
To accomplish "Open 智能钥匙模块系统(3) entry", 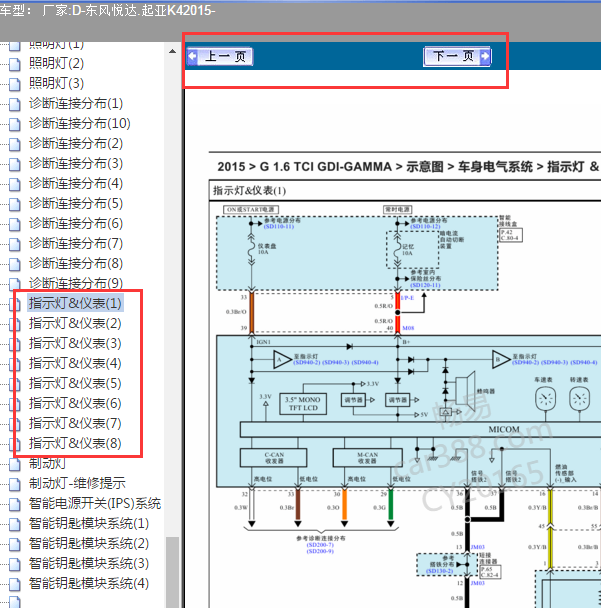I will [x=89, y=564].
